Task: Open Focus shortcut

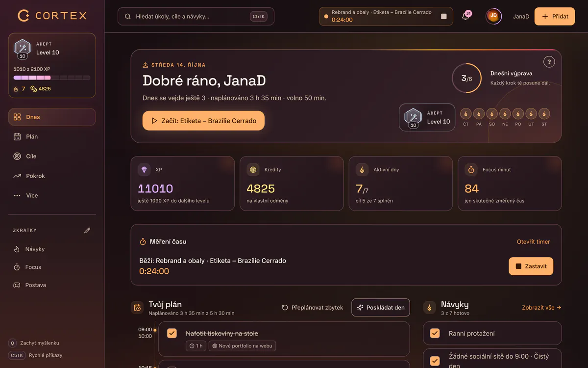Action: (x=52, y=267)
